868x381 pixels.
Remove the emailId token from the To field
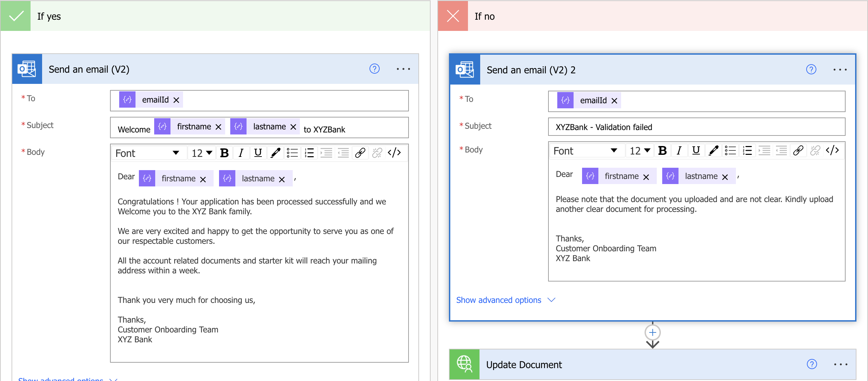[176, 100]
